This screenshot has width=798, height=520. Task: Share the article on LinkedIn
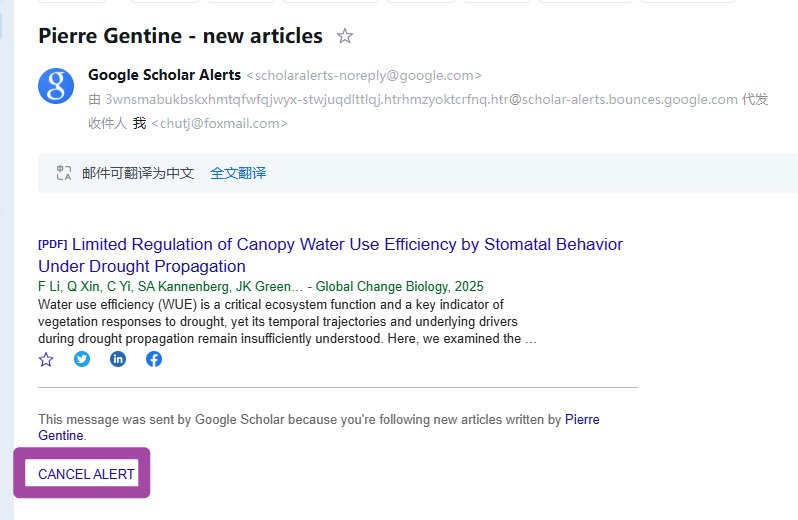(x=118, y=359)
